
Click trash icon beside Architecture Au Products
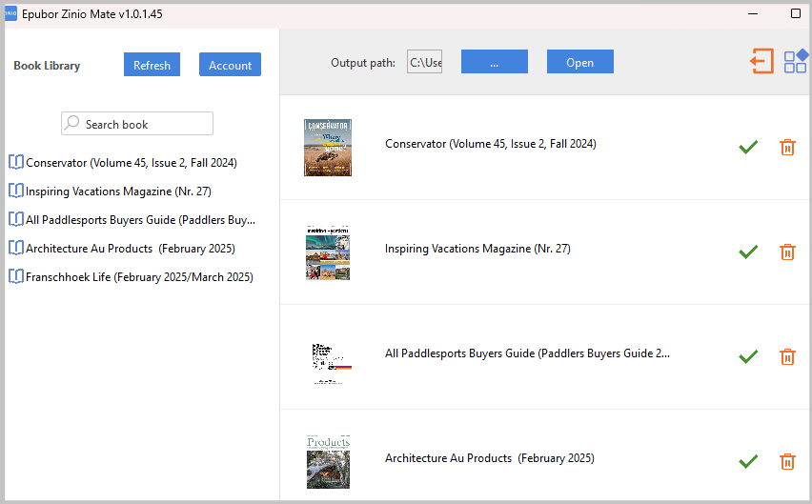(x=787, y=461)
